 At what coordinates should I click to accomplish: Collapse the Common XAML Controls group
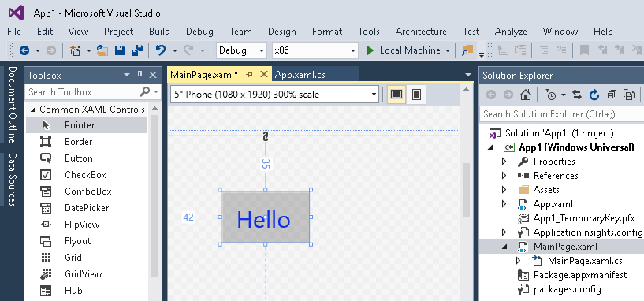click(33, 110)
